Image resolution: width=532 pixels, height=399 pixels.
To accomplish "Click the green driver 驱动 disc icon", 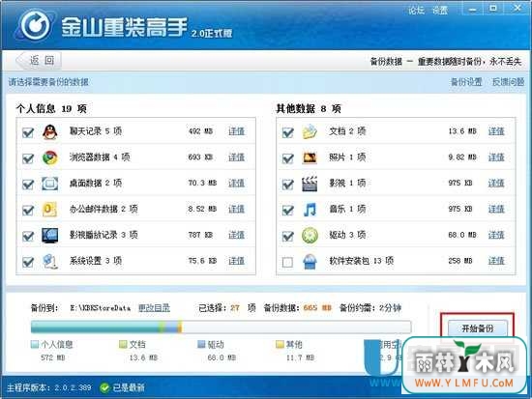I will click(310, 236).
